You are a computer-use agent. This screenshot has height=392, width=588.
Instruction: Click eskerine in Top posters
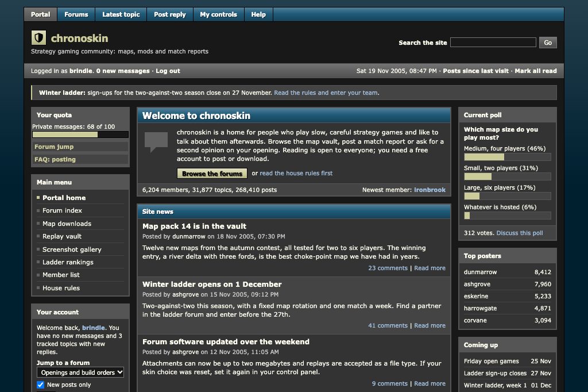476,296
